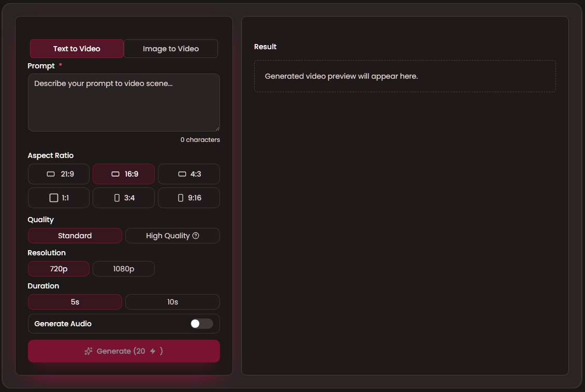This screenshot has width=585, height=392.
Task: Choose the 5s duration option
Action: 75,302
